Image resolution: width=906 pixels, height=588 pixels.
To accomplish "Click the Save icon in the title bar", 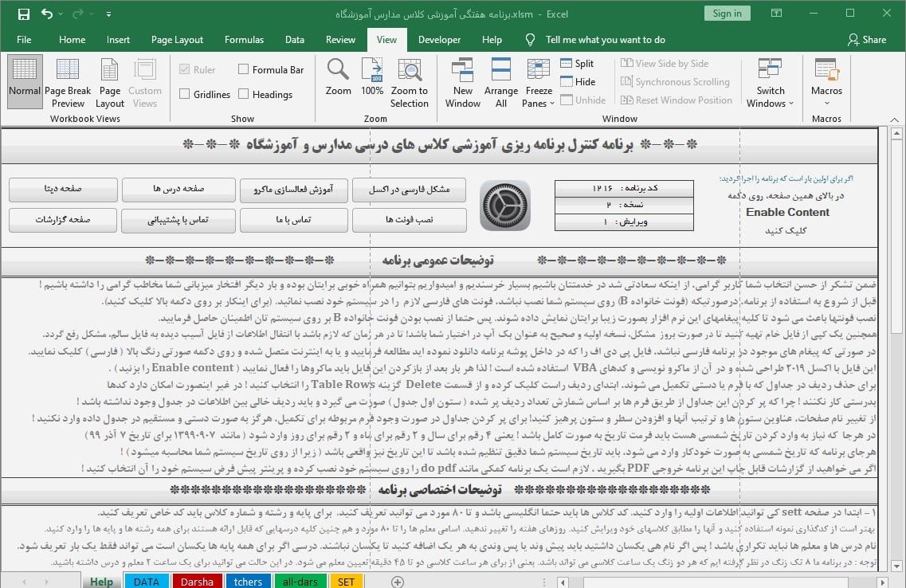I will coord(24,14).
